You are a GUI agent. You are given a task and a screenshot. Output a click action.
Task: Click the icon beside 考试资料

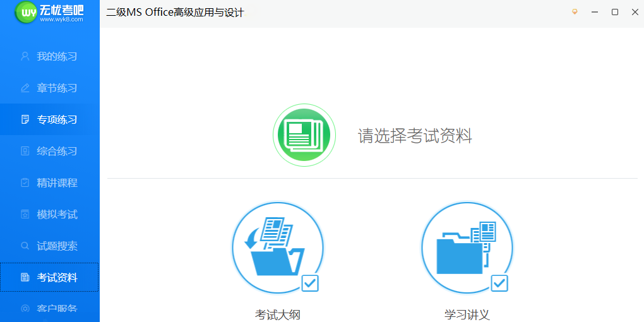(25, 278)
